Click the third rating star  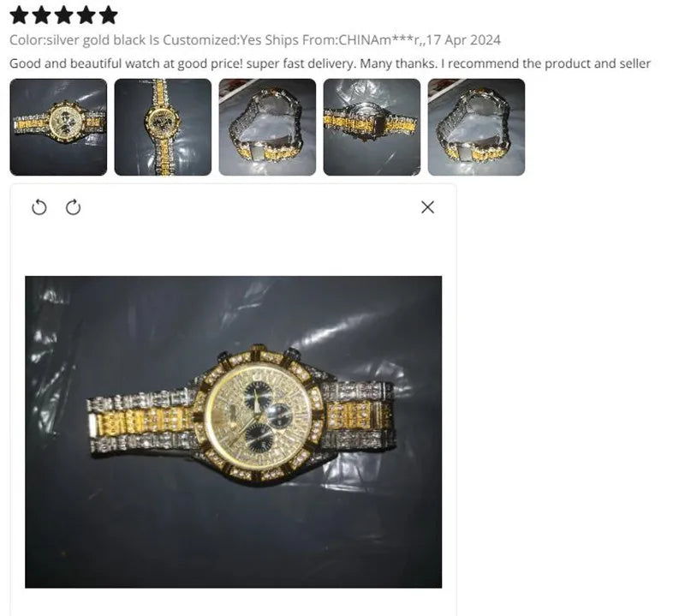[63, 15]
